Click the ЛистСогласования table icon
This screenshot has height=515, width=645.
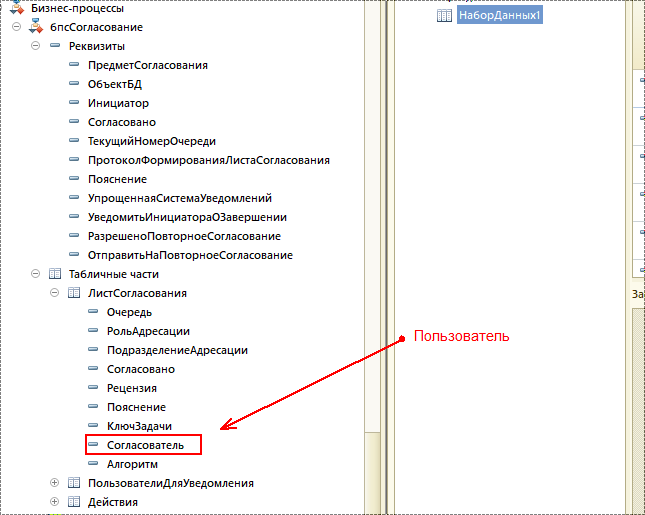(74, 292)
